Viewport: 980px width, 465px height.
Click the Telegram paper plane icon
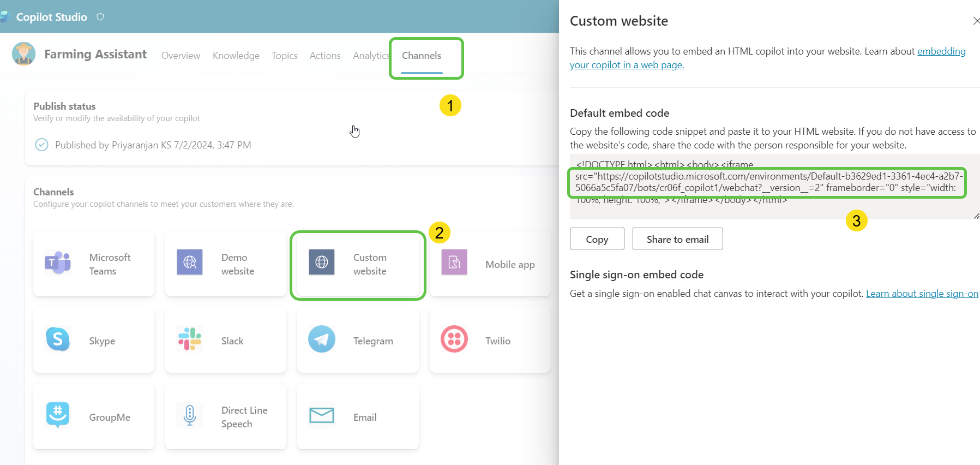322,339
